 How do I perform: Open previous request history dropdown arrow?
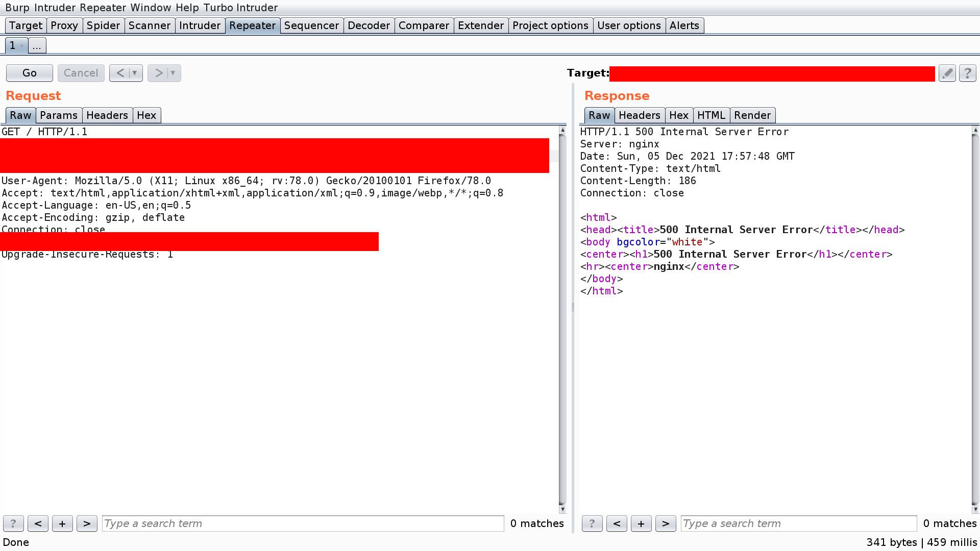click(135, 73)
